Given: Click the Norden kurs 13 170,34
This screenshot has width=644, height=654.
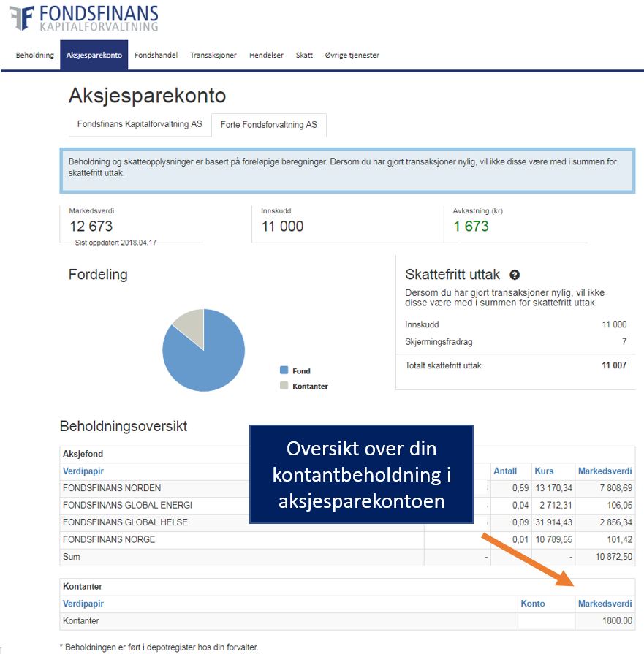Looking at the screenshot, I should (x=554, y=488).
